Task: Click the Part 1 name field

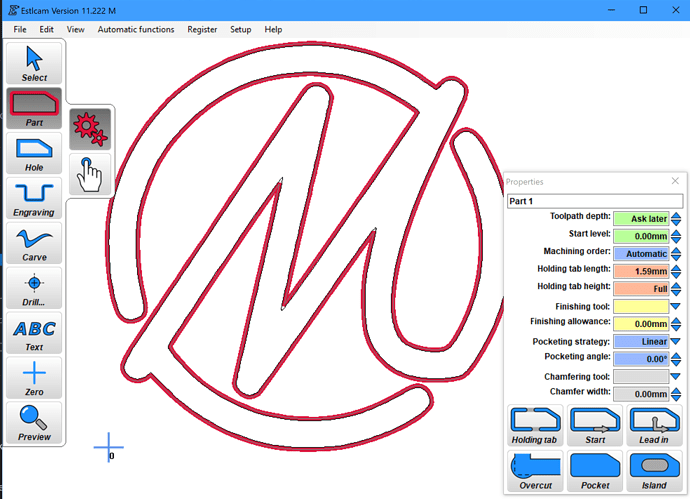Action: [594, 201]
